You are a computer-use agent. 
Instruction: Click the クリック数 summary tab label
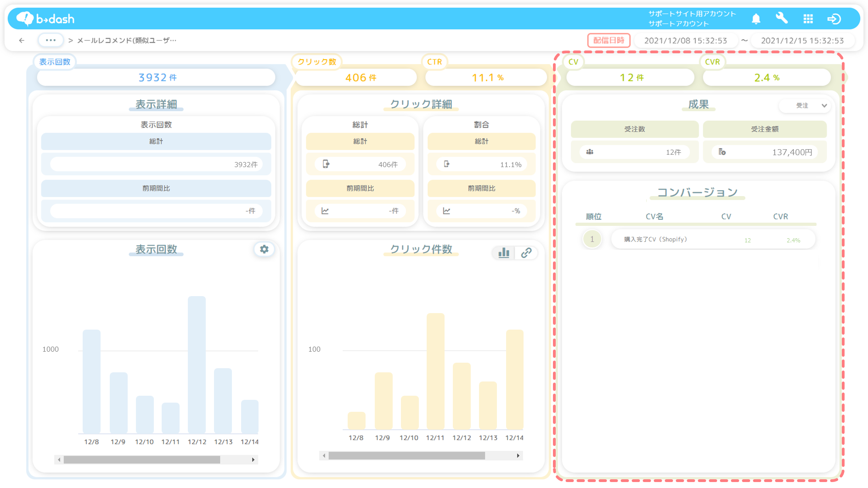click(317, 62)
